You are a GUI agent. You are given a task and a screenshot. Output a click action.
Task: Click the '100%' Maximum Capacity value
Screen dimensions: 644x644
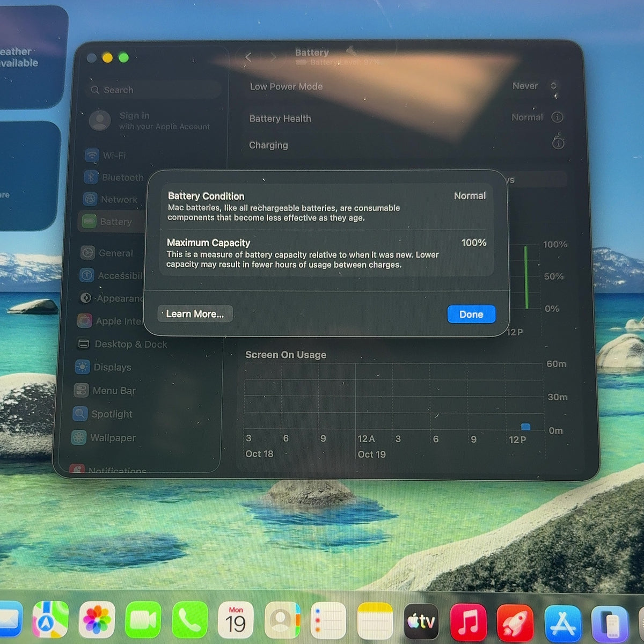tap(474, 243)
